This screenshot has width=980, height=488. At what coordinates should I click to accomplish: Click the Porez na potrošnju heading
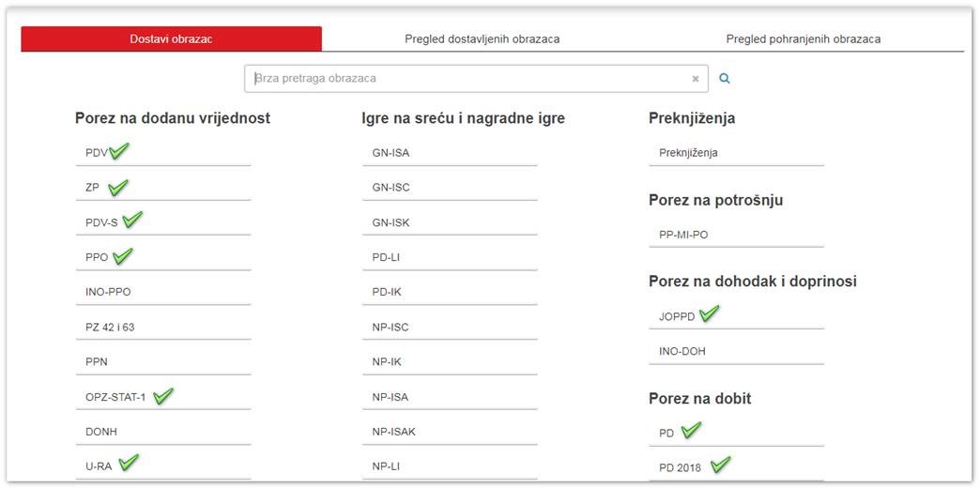pos(715,200)
